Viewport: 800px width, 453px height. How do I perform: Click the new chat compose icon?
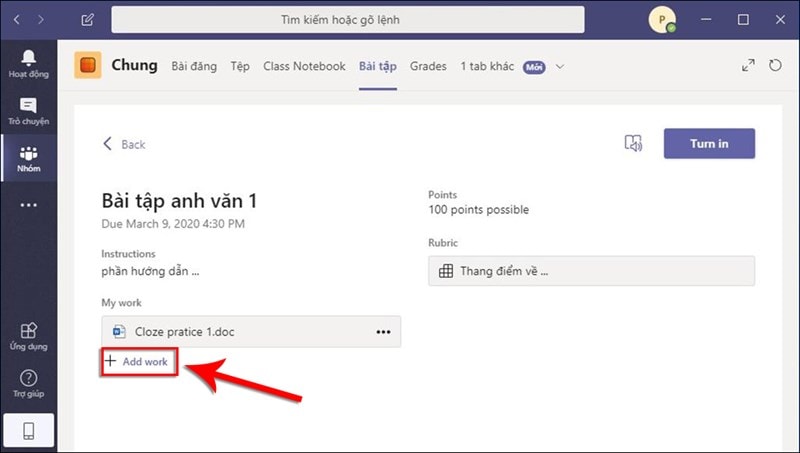coord(87,20)
